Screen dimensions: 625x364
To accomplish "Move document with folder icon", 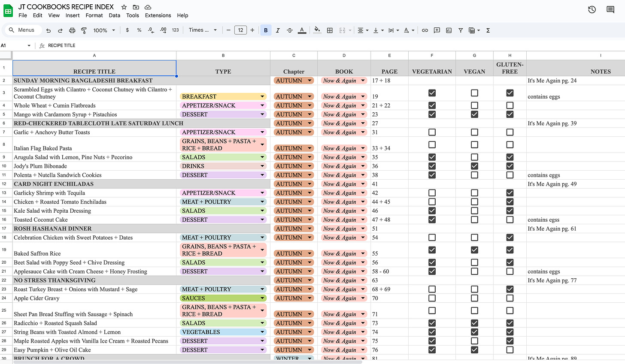I will coord(136,7).
